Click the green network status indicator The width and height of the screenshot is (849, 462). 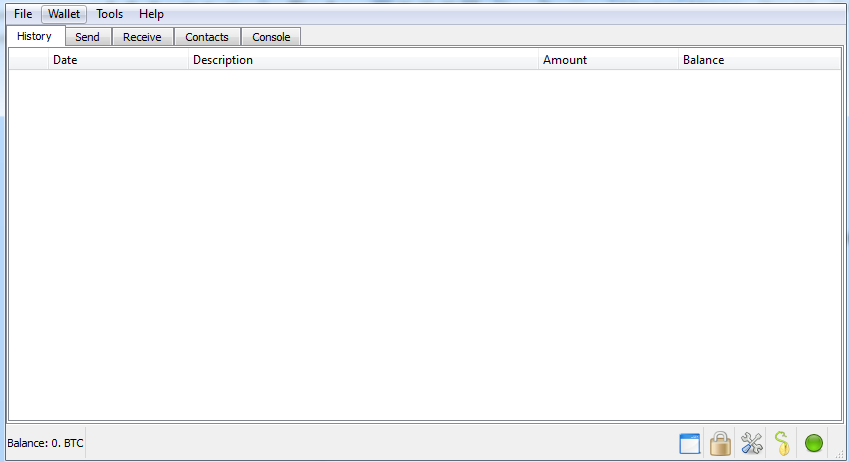click(813, 444)
